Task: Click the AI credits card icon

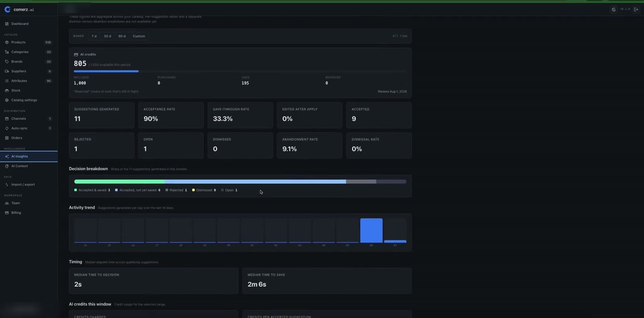Action: click(76, 54)
